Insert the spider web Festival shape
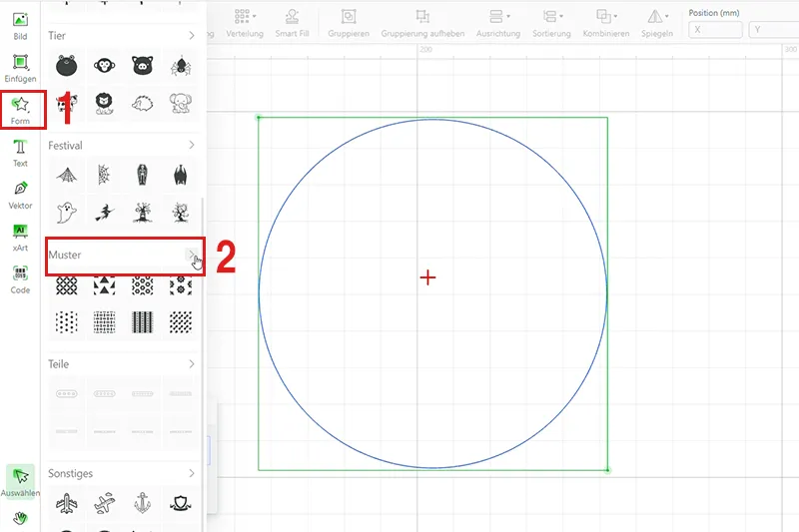The image size is (799, 532). pyautogui.click(x=67, y=175)
